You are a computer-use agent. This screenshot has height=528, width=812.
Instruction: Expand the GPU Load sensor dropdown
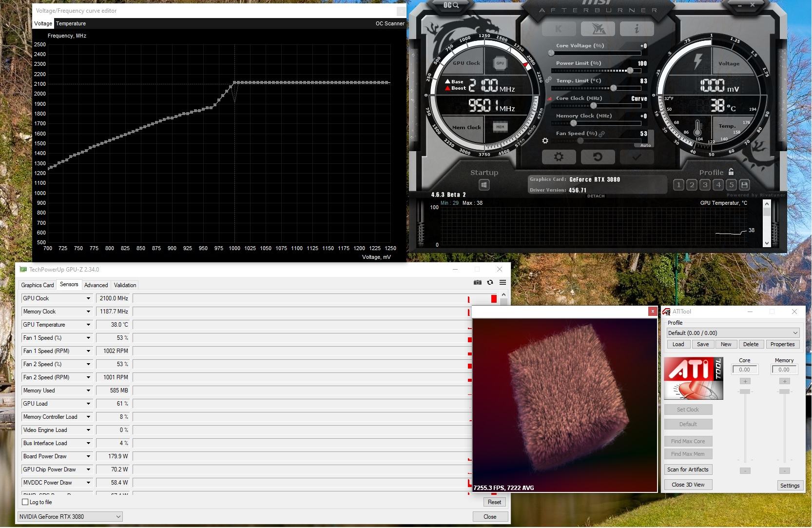88,404
